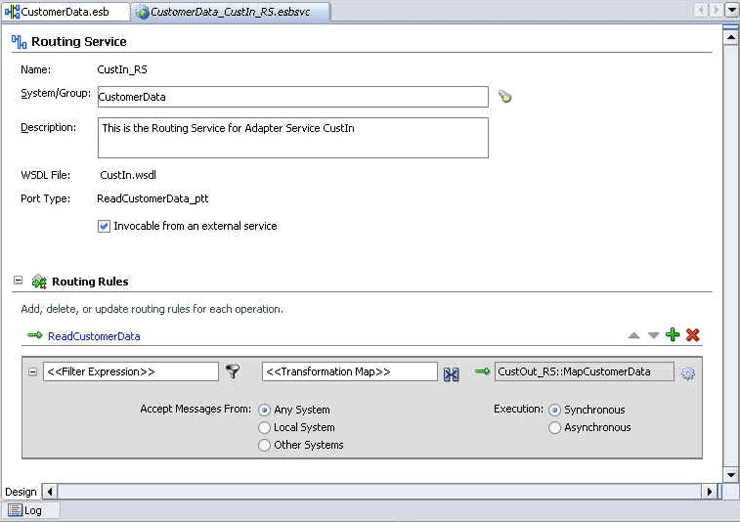Image resolution: width=740 pixels, height=522 pixels.
Task: Switch to CustomerData.esb tab
Action: [x=66, y=12]
